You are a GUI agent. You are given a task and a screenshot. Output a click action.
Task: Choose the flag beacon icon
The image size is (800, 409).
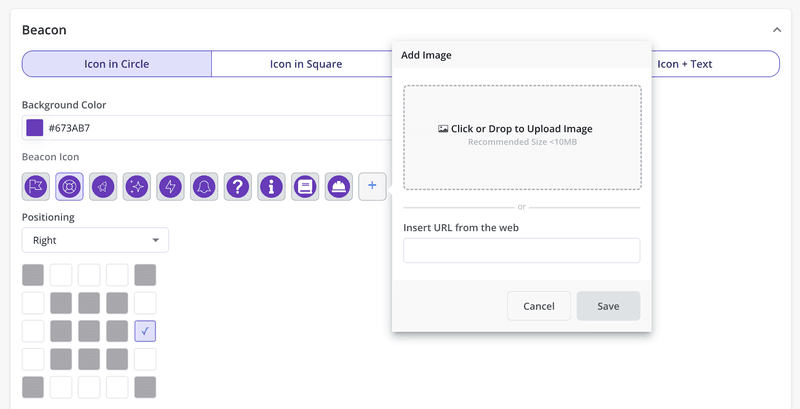pyautogui.click(x=36, y=186)
